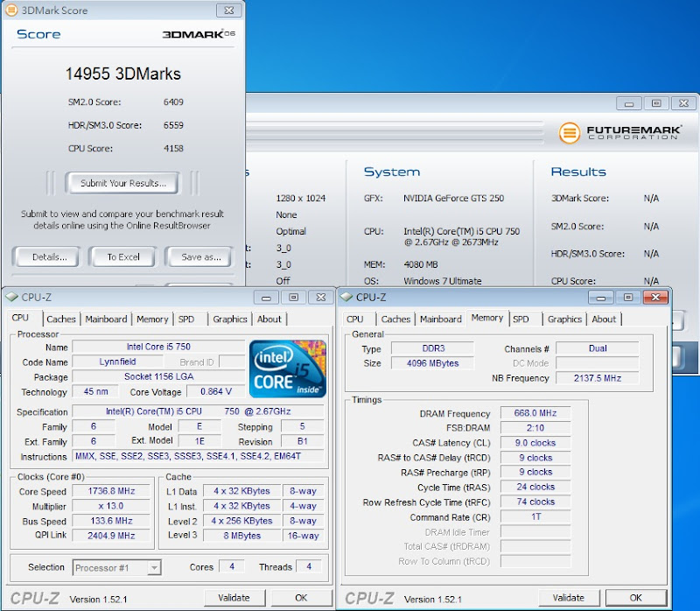Viewport: 700px width, 611px height.
Task: Click OK in right CPU-Z window
Action: [636, 598]
